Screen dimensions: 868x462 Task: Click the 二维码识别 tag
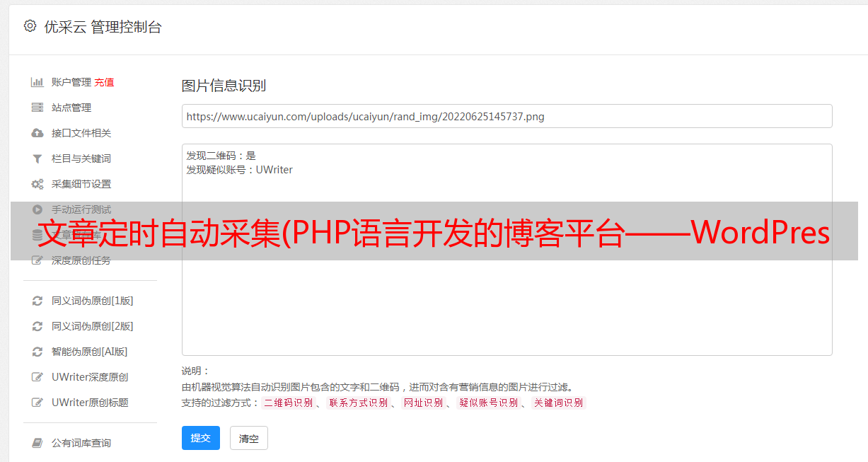coord(289,403)
